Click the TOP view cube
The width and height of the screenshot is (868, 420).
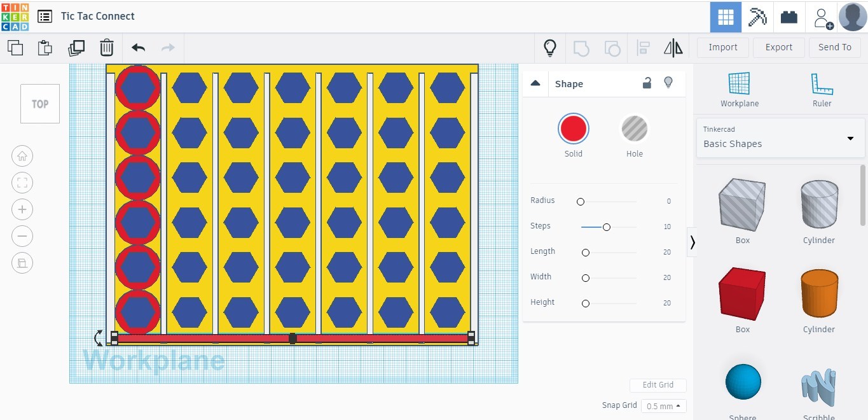(40, 104)
